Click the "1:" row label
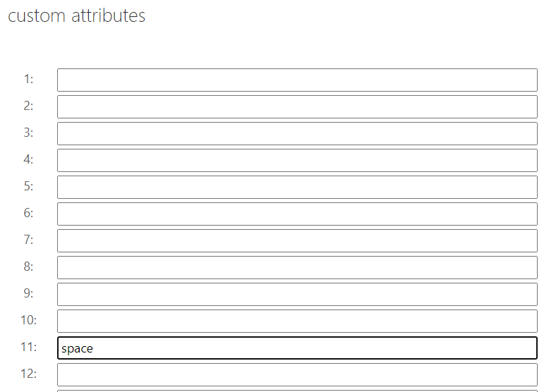544x392 pixels. [x=28, y=79]
